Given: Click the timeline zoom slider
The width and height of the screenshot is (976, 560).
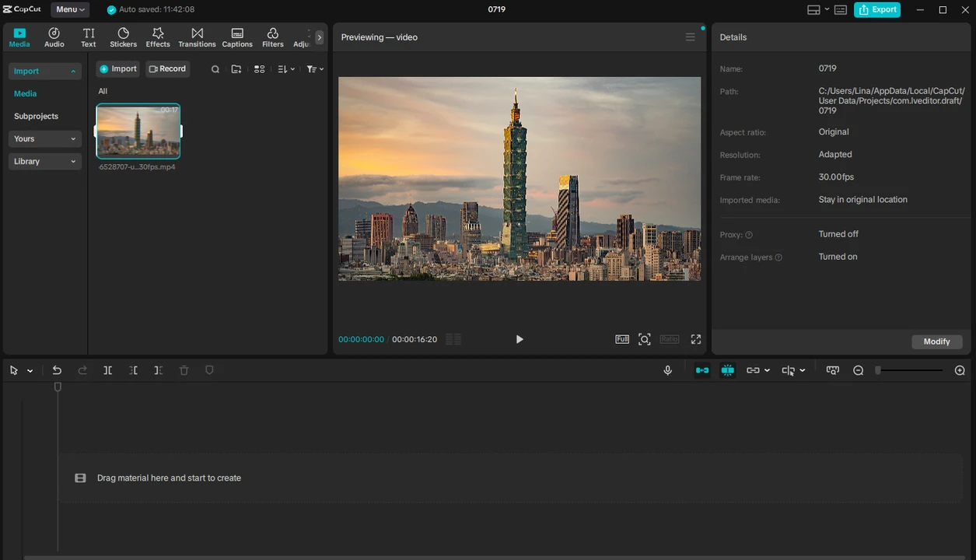Looking at the screenshot, I should coord(910,370).
